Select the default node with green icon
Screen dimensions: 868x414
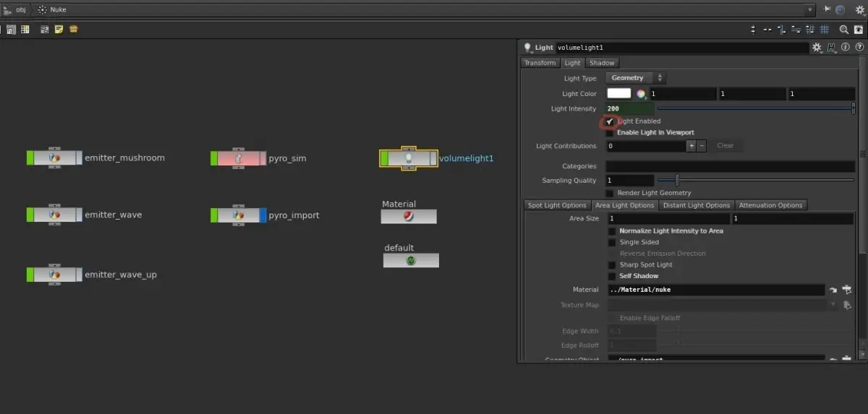(x=411, y=260)
